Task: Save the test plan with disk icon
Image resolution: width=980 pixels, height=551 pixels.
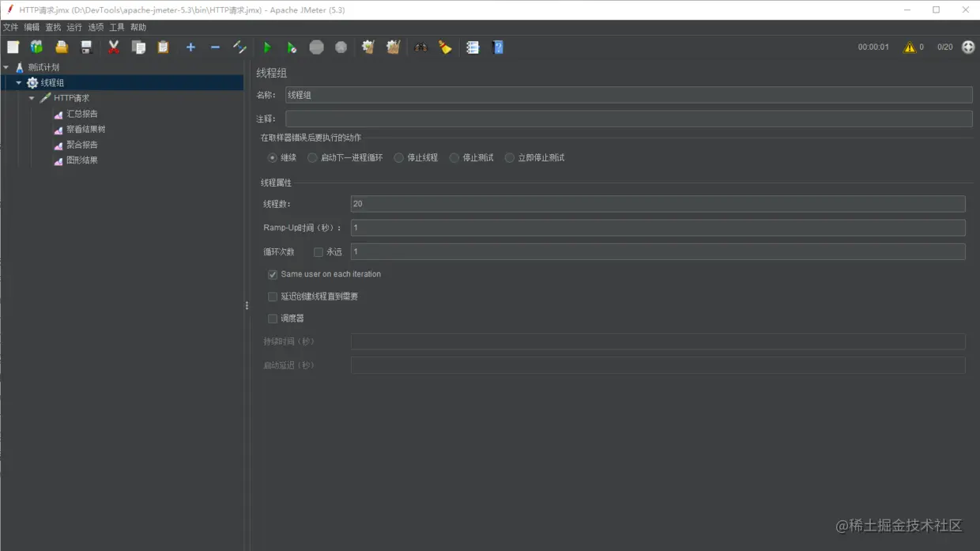Action: point(86,47)
